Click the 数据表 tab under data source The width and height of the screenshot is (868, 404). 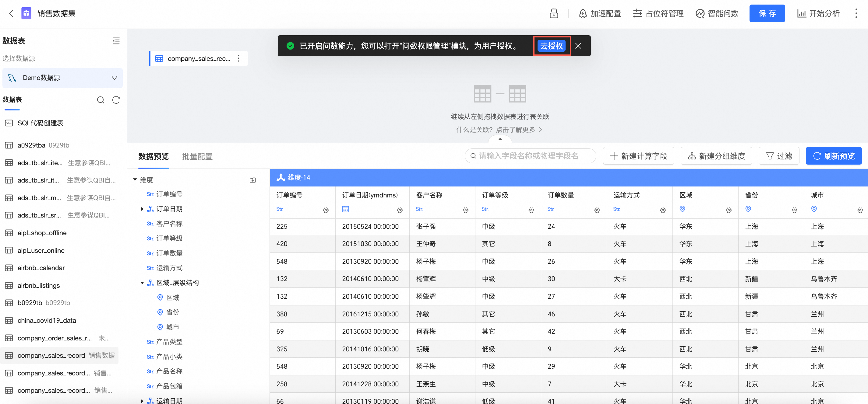pyautogui.click(x=12, y=100)
